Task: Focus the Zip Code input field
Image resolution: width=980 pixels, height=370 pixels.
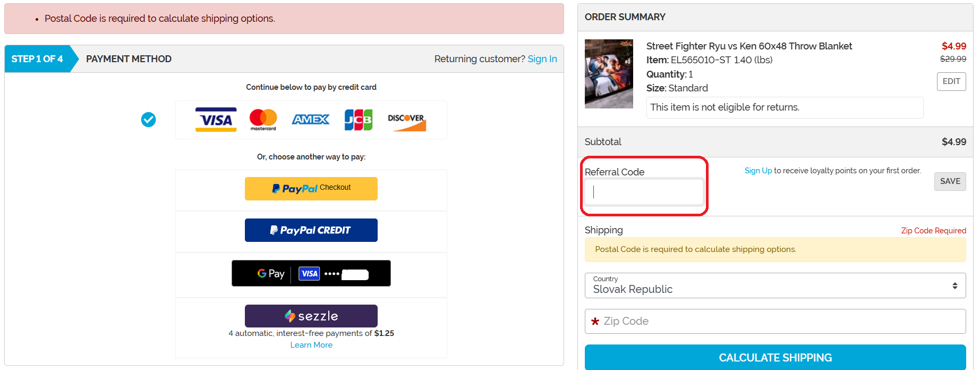Action: (x=775, y=322)
